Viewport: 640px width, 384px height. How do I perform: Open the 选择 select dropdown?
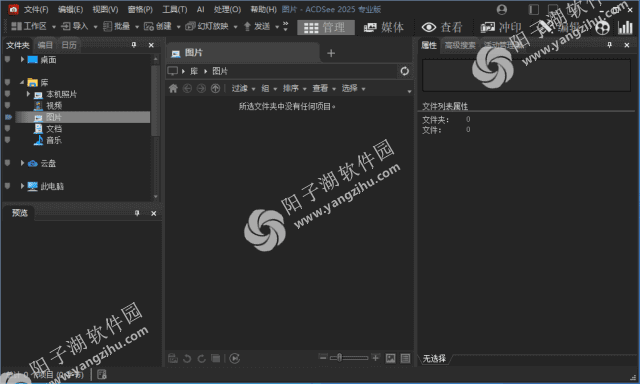tap(353, 88)
